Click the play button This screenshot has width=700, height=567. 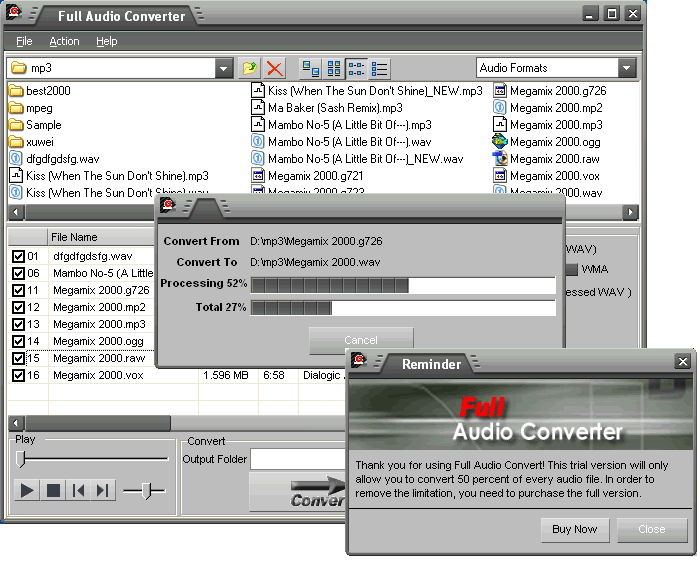coord(27,491)
